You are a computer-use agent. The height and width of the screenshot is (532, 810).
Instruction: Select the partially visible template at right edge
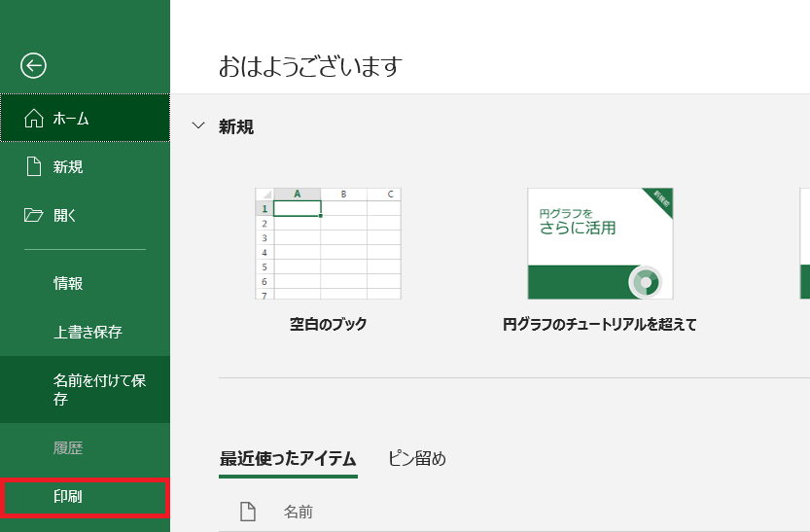pyautogui.click(x=804, y=243)
